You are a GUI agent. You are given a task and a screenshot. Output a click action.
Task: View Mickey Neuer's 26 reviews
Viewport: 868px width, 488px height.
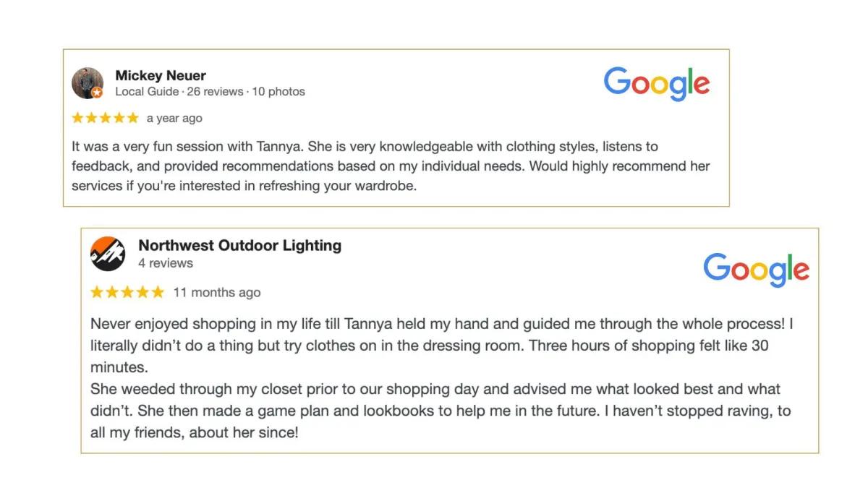point(213,92)
